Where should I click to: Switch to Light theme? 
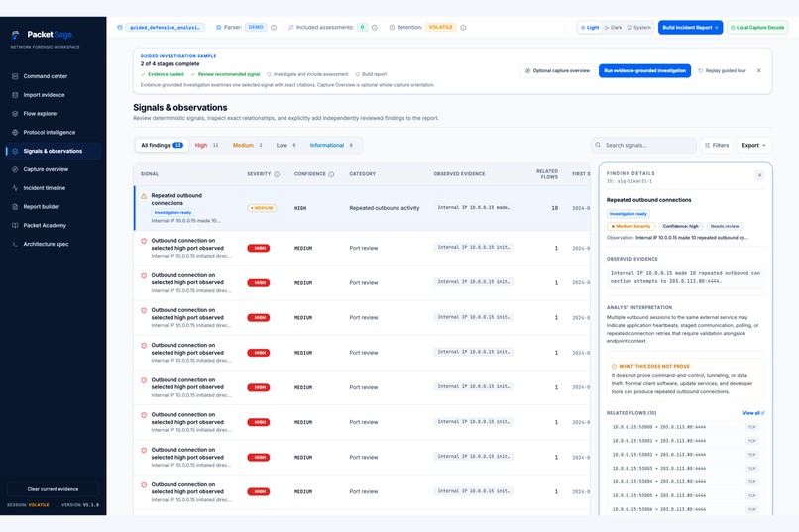point(590,28)
